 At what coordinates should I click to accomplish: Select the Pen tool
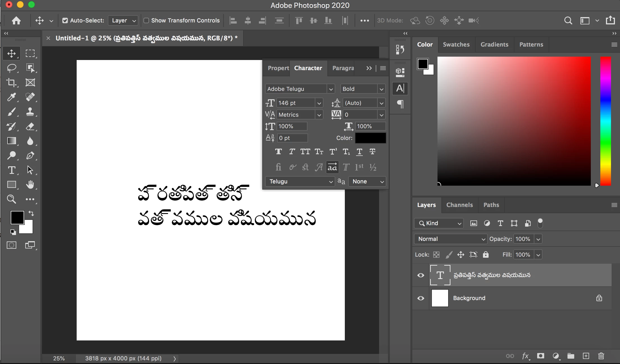coord(30,155)
